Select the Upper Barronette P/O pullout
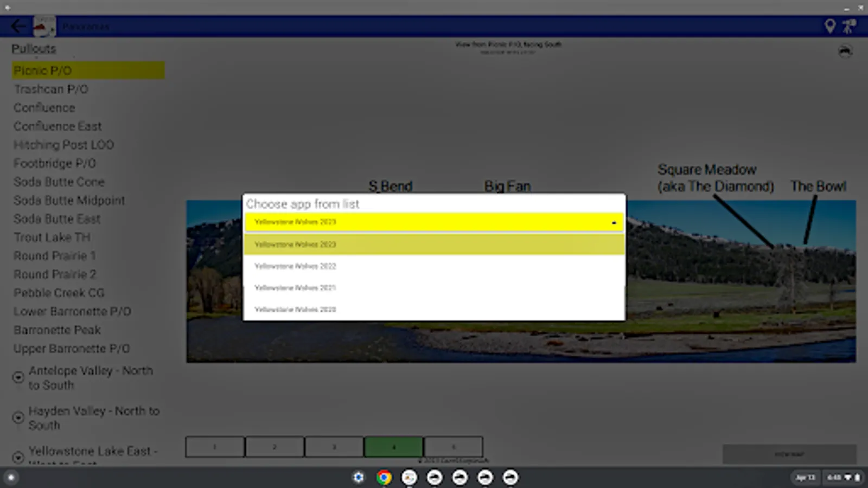 click(72, 349)
